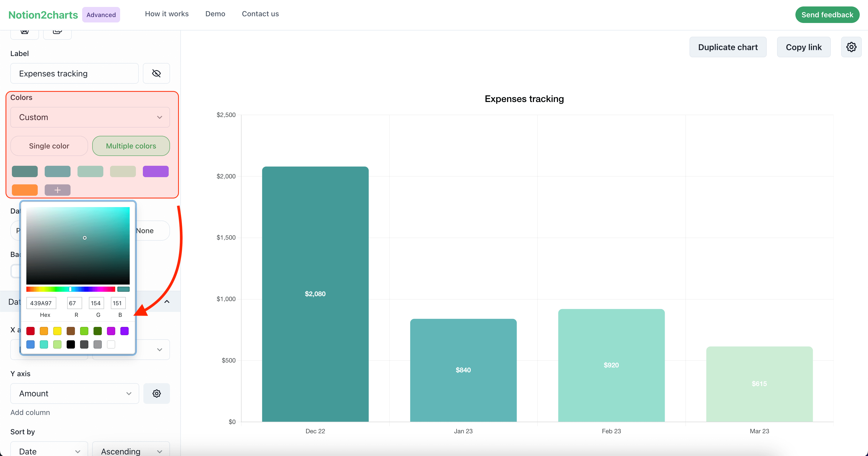Pick blue preset in color picker
The width and height of the screenshot is (868, 456).
[30, 344]
